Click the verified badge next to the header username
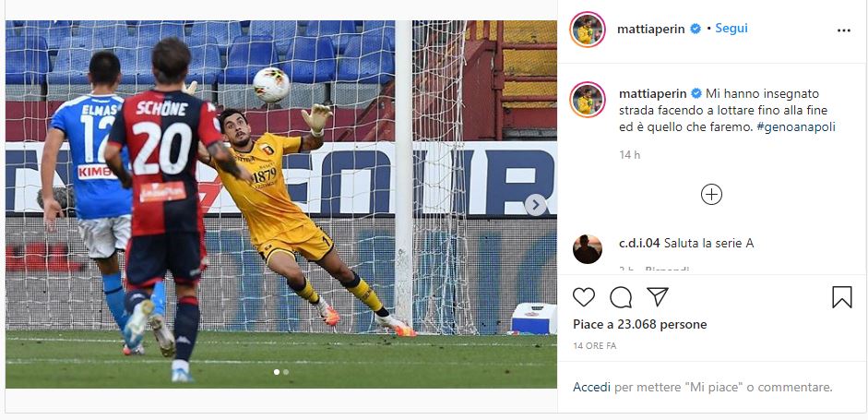 pos(696,29)
